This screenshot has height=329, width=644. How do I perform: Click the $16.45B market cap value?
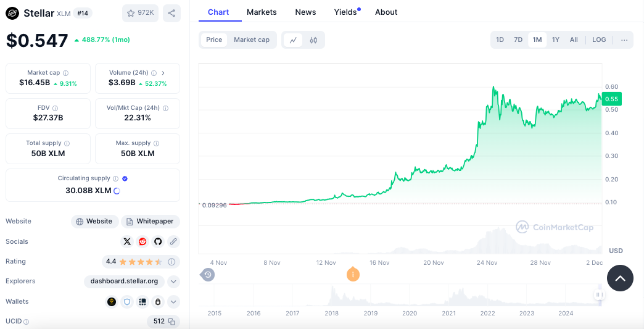[35, 83]
